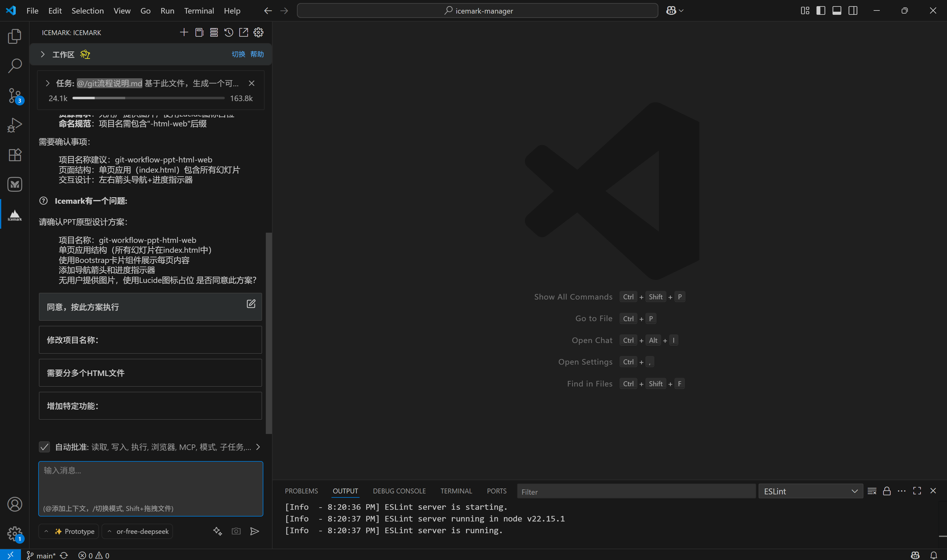The image size is (947, 560).
Task: Choose '修改项目名称:' option
Action: [150, 340]
